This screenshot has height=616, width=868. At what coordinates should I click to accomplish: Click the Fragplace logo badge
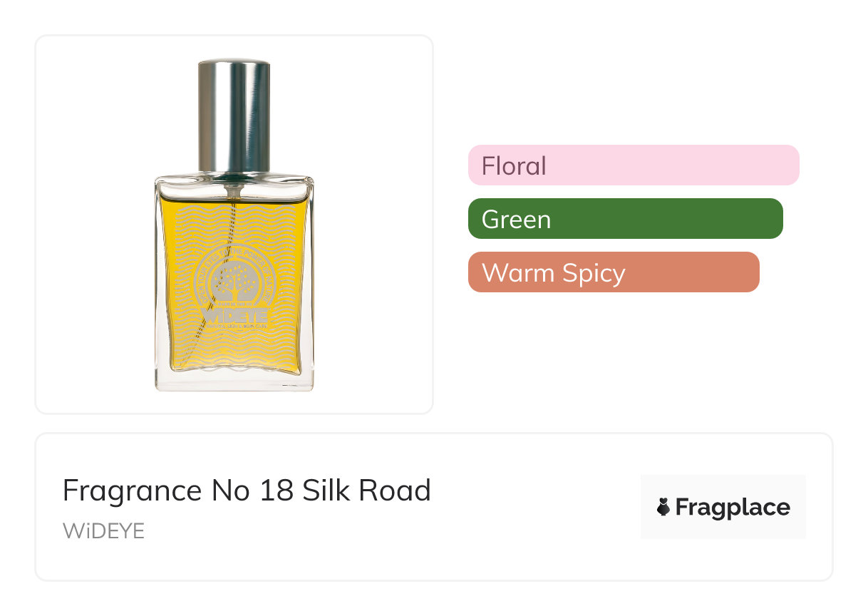click(723, 507)
